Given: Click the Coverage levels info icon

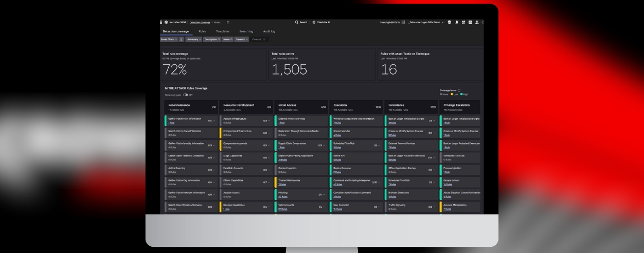Looking at the screenshot, I should 459,90.
